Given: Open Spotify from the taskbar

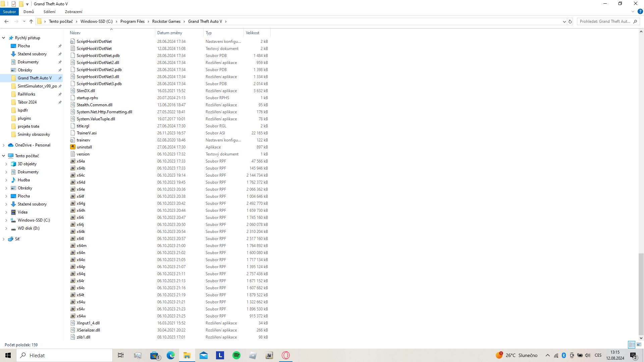Looking at the screenshot, I should [236, 355].
